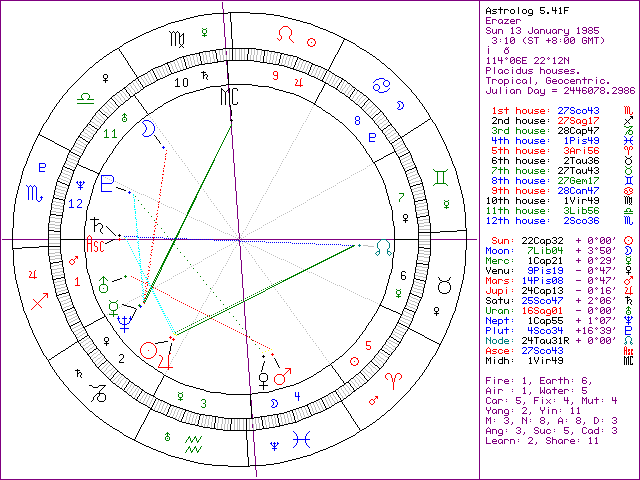Image resolution: width=640 pixels, height=480 pixels.
Task: Select the Pluto glyph in the chart
Action: [x=107, y=185]
